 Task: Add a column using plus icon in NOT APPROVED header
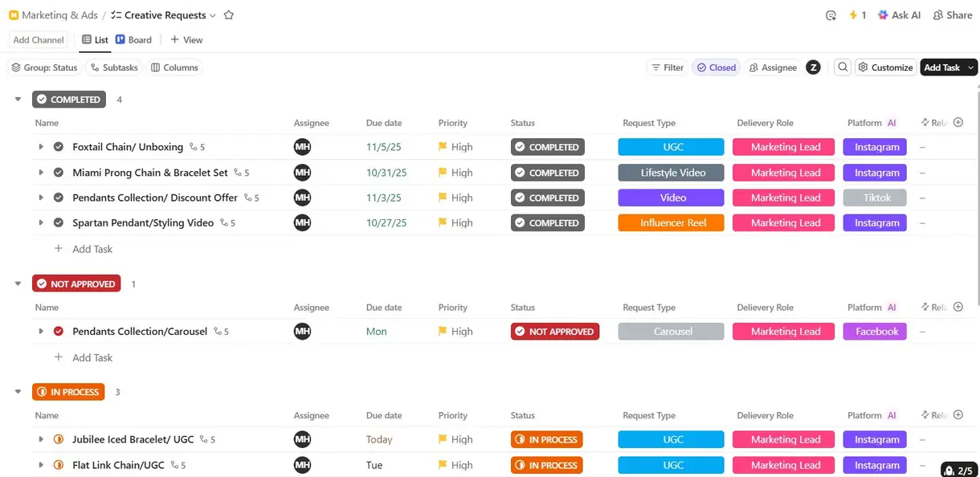(958, 308)
